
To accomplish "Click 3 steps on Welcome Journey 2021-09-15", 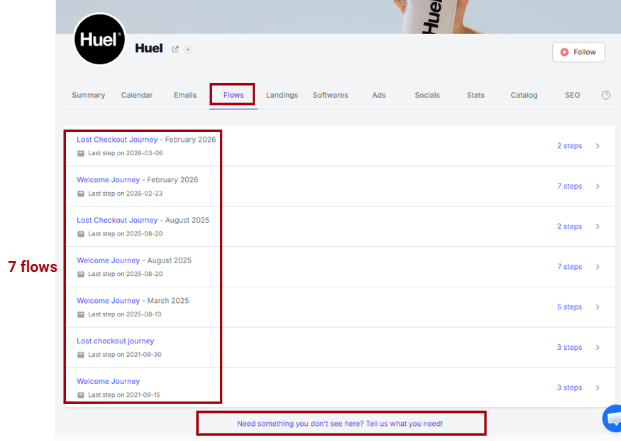I will click(x=570, y=388).
